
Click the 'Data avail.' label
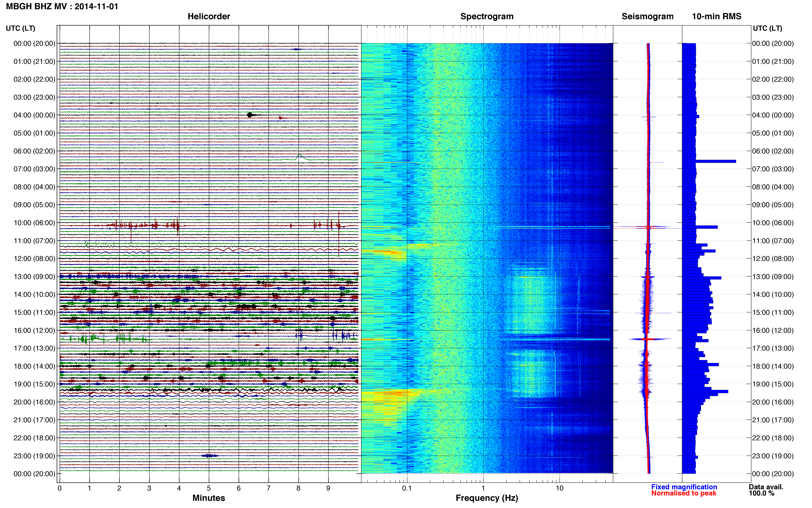pos(766,487)
